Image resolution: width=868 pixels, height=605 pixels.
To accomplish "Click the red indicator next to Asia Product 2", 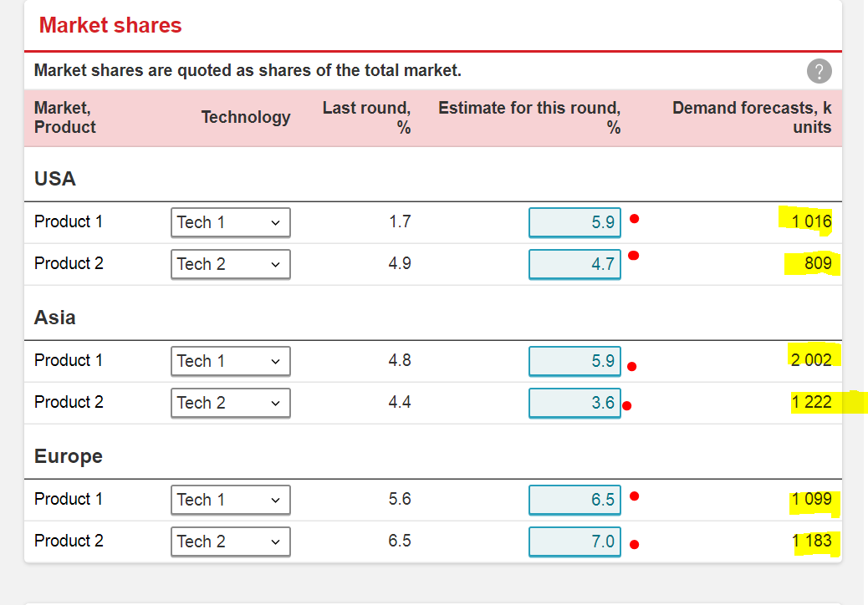I will click(x=628, y=406).
